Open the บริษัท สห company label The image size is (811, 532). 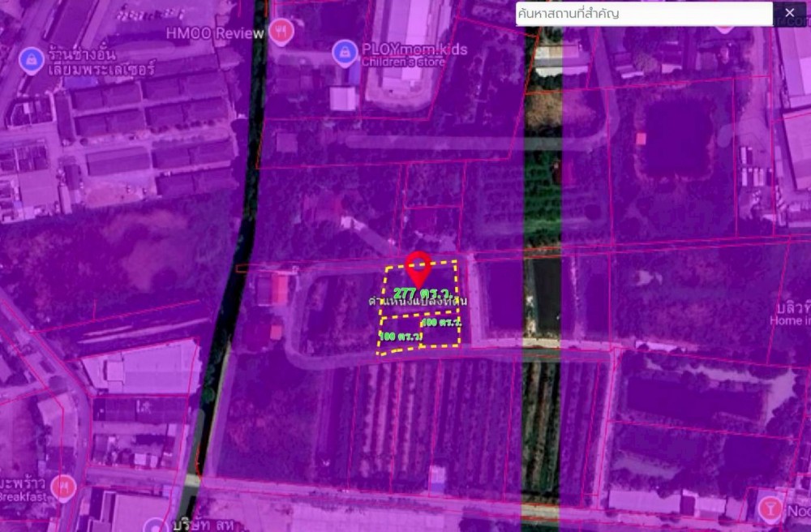pos(201,524)
